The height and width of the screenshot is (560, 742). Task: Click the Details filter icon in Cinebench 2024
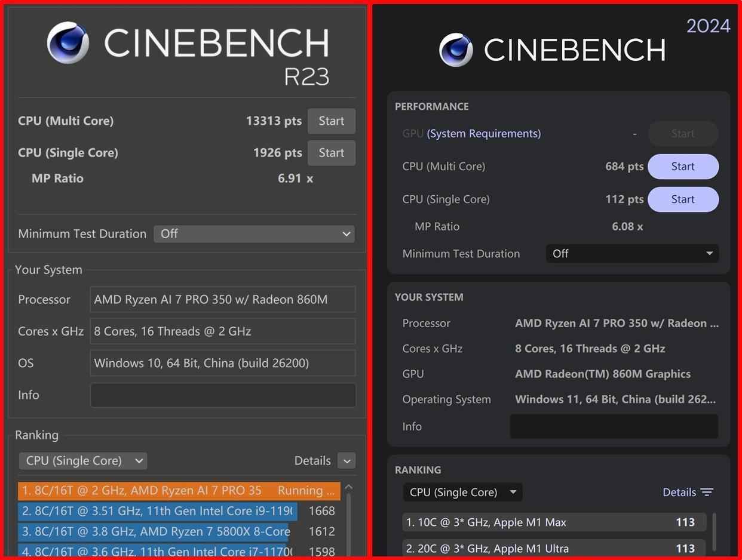coord(707,493)
